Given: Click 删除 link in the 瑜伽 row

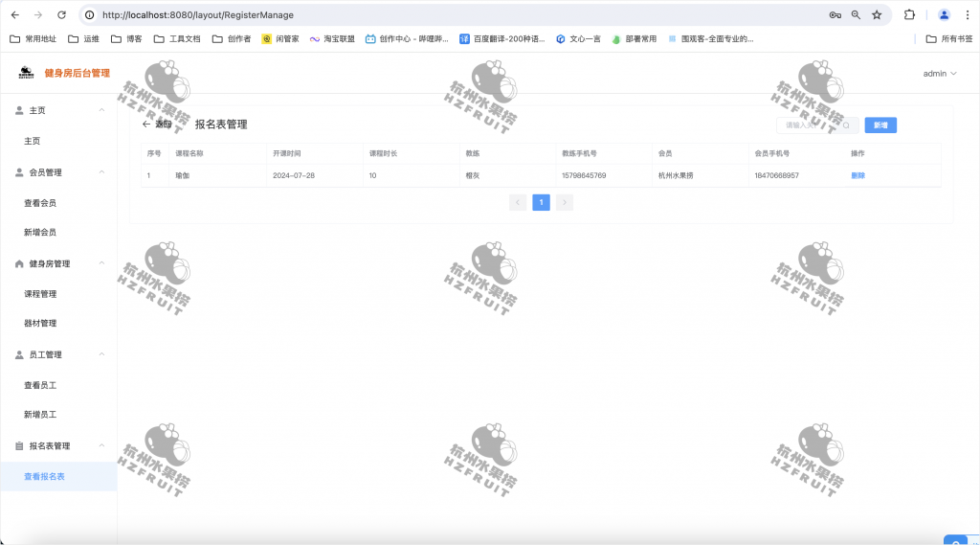Looking at the screenshot, I should [x=857, y=175].
